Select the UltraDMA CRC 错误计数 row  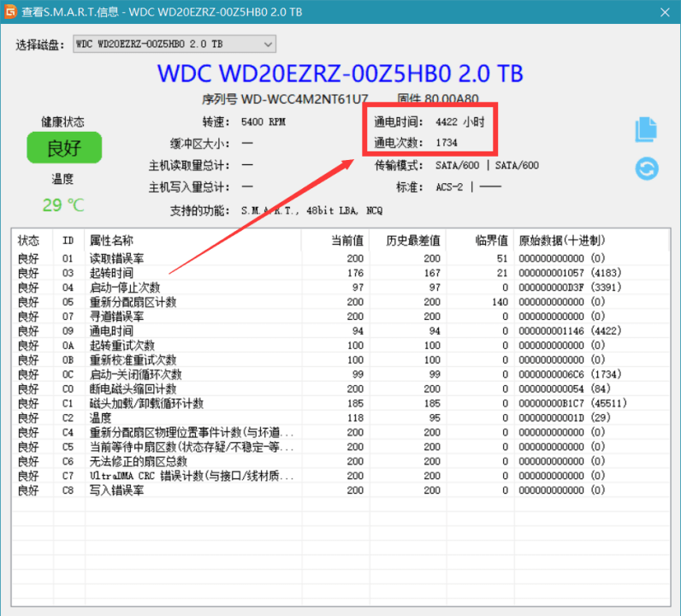(x=340, y=476)
